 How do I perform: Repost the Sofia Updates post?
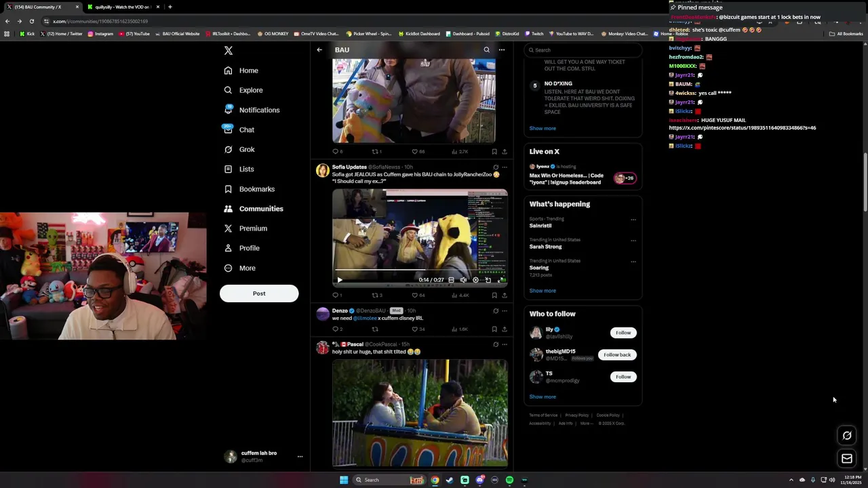coord(377,296)
